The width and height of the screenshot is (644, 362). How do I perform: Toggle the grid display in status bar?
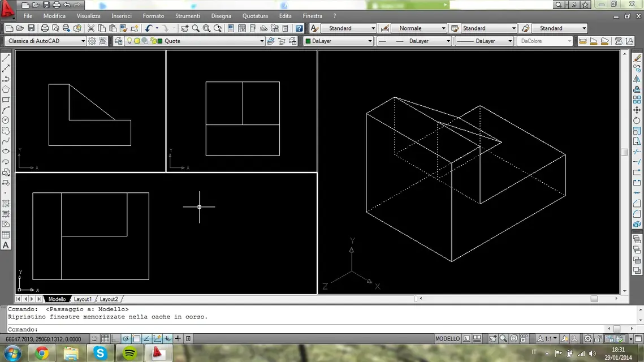(105, 339)
